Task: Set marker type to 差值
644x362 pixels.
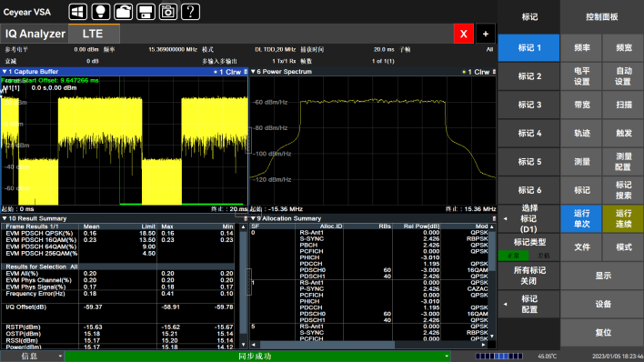Action: click(544, 256)
